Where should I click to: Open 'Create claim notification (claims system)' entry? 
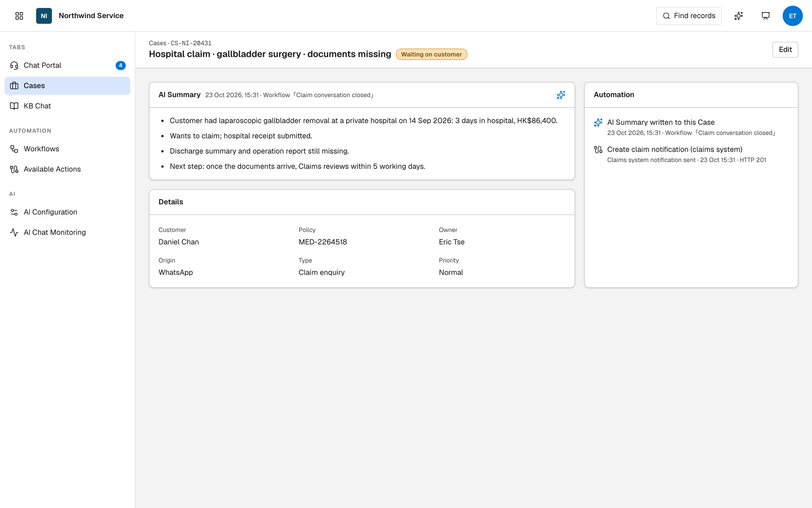(x=675, y=149)
